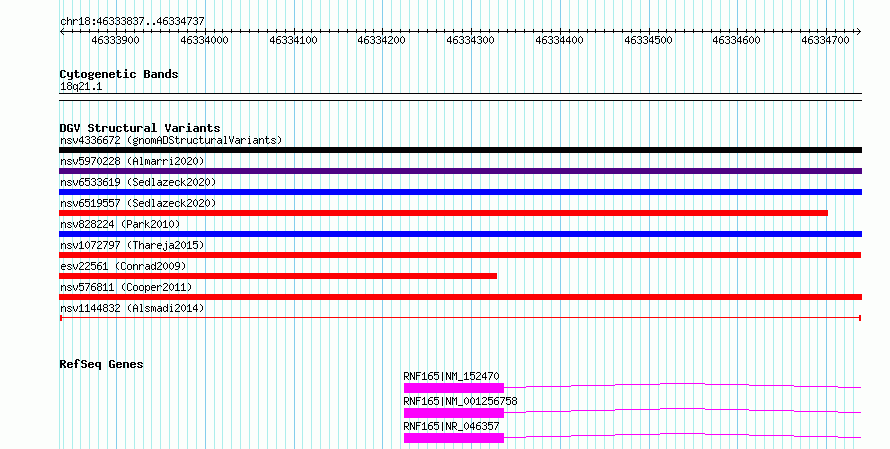Image resolution: width=890 pixels, height=449 pixels.
Task: Click the RNF165|NR_046357 exon block
Action: point(454,438)
